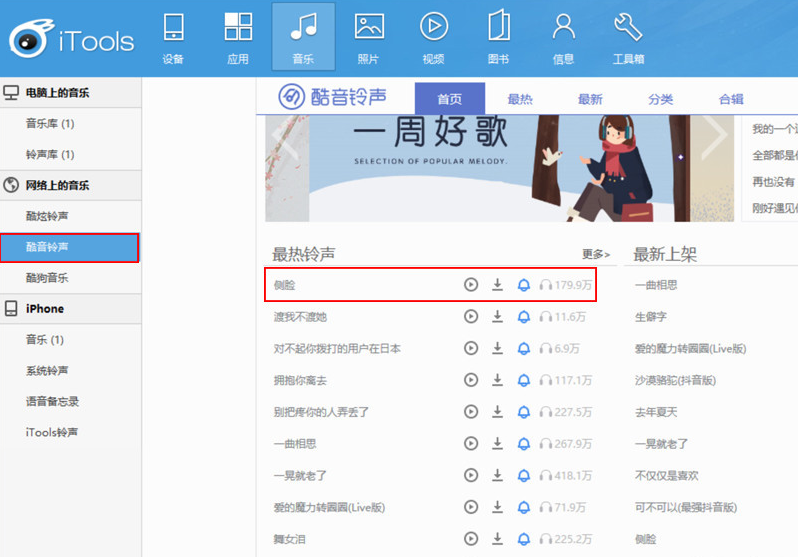
Task: Switch to the 最热 tab
Action: click(x=520, y=99)
